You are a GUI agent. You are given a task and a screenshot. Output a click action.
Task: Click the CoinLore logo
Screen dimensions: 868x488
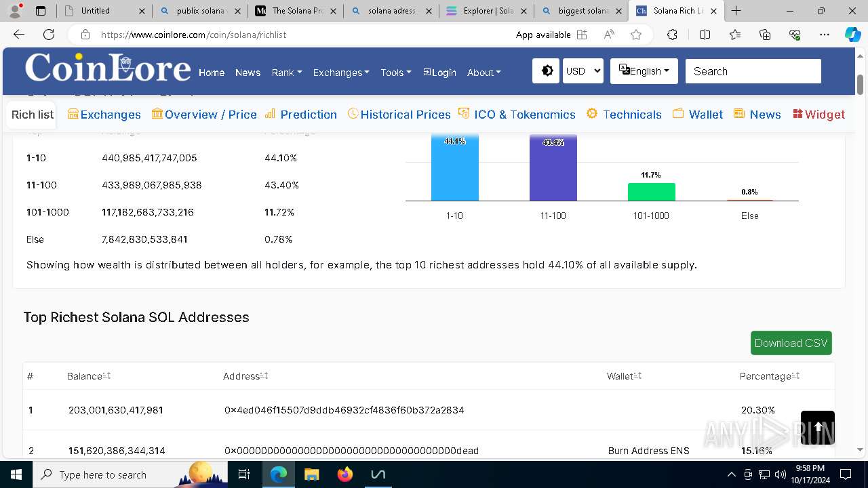point(108,68)
